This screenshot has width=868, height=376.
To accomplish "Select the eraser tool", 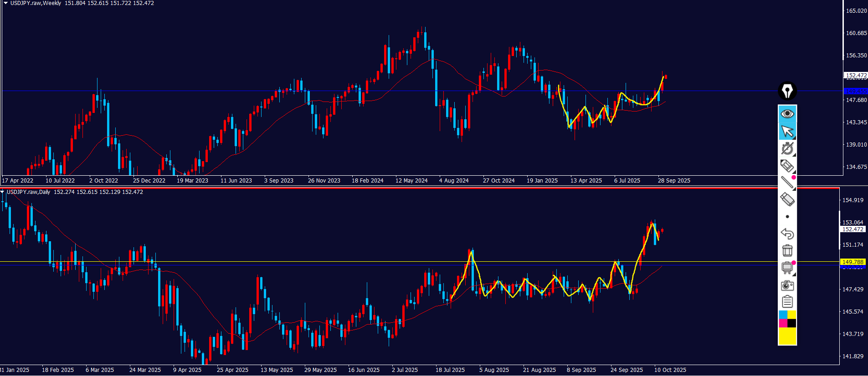I will click(x=787, y=199).
